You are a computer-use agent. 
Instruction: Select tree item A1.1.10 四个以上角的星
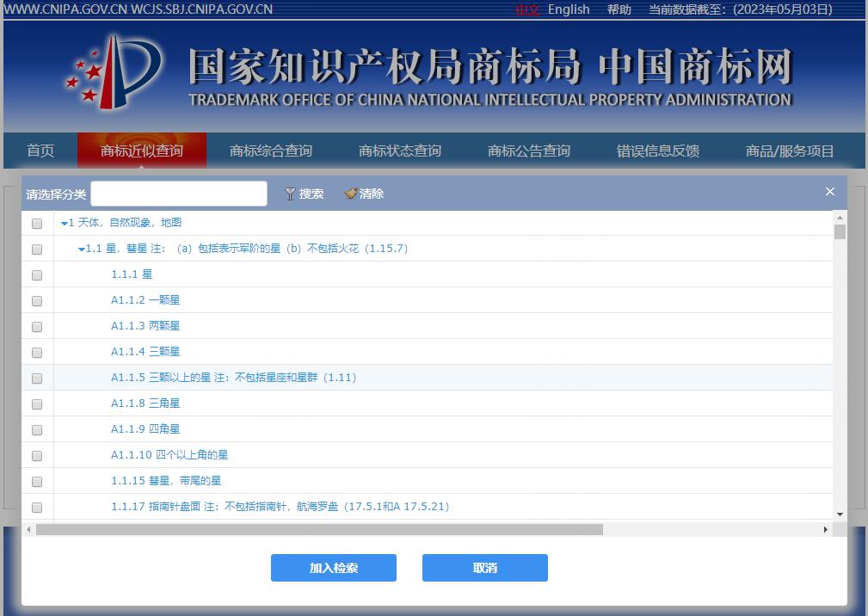pos(169,455)
